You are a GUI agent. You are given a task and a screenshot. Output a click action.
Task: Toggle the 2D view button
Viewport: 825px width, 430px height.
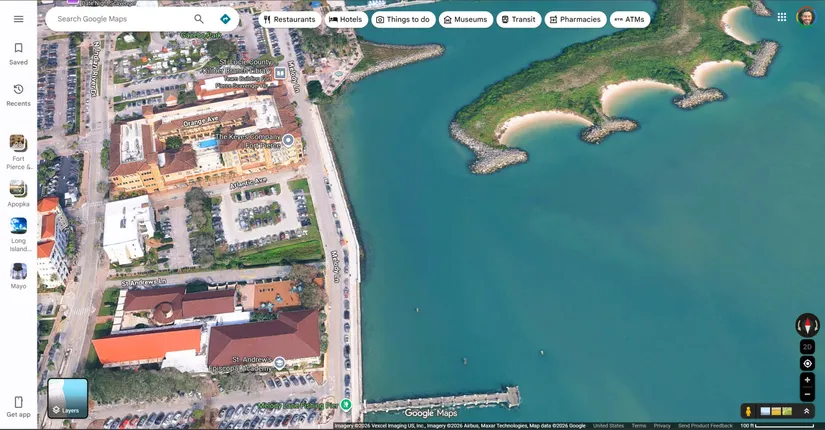(x=807, y=347)
